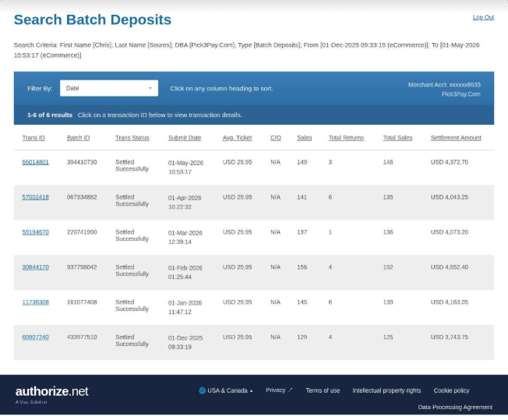Sort by Avg. Ticket column heading
Viewport: 508px width, 420px height.
click(237, 138)
